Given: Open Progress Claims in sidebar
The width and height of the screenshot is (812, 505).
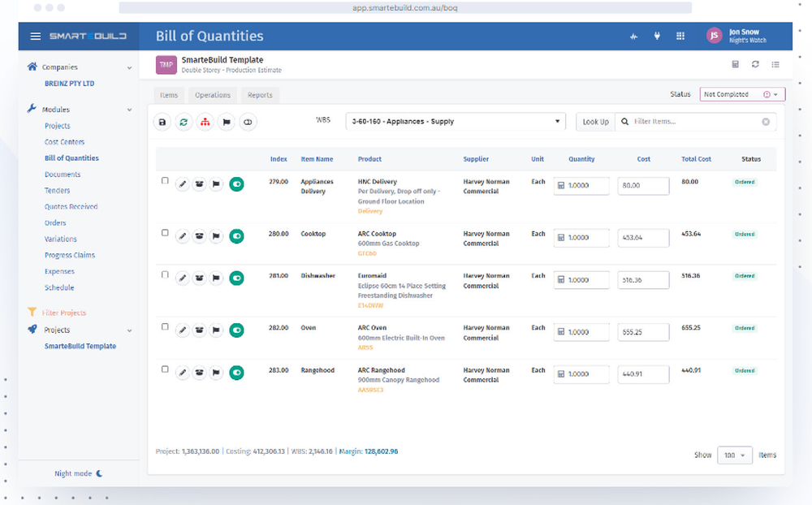Looking at the screenshot, I should (x=69, y=256).
